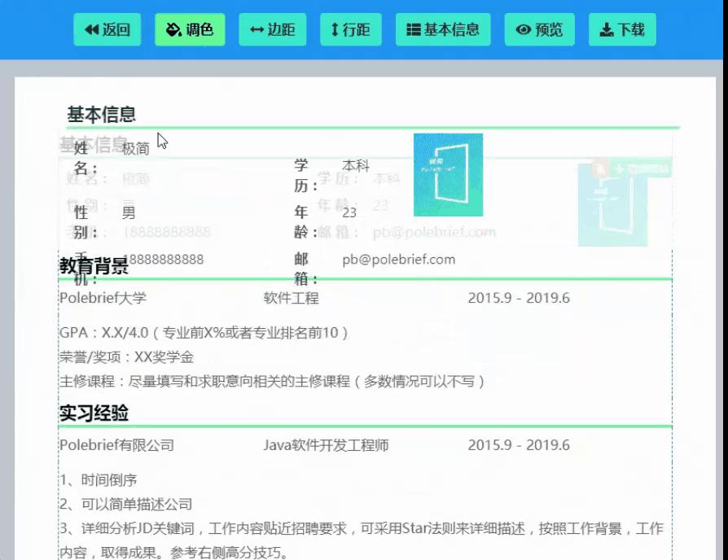Click the Polebrief logo image in the resume
Screen dimensions: 728x560
pyautogui.click(x=449, y=174)
